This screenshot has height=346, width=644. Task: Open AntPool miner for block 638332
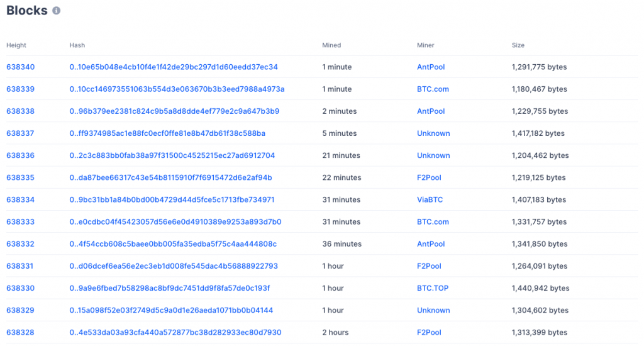[x=431, y=244]
